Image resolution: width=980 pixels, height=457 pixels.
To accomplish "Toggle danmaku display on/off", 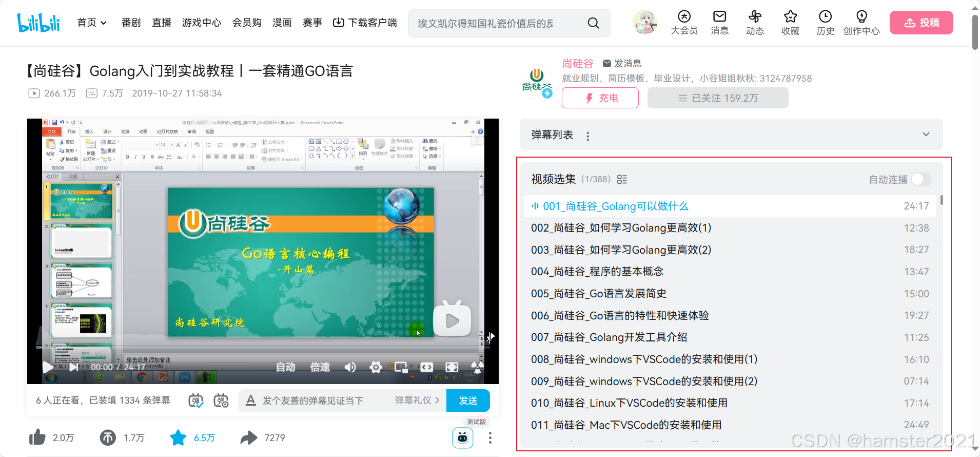I will pyautogui.click(x=195, y=401).
